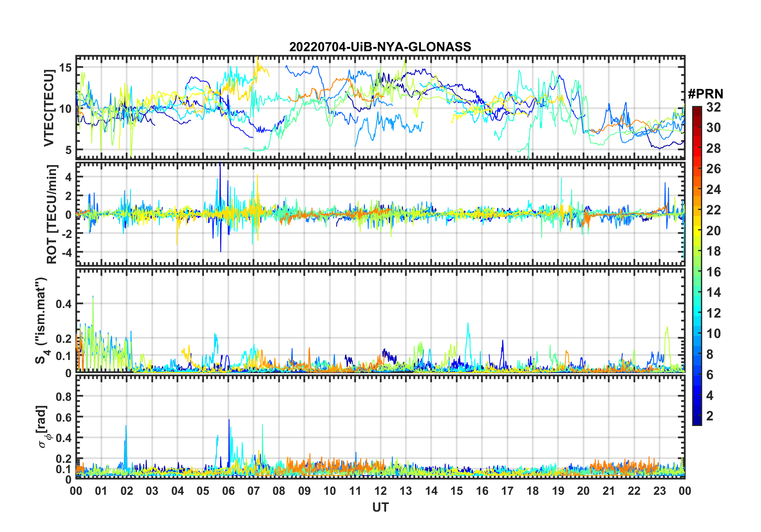
Task: Click hour label 11 on UT axis
Action: (355, 491)
